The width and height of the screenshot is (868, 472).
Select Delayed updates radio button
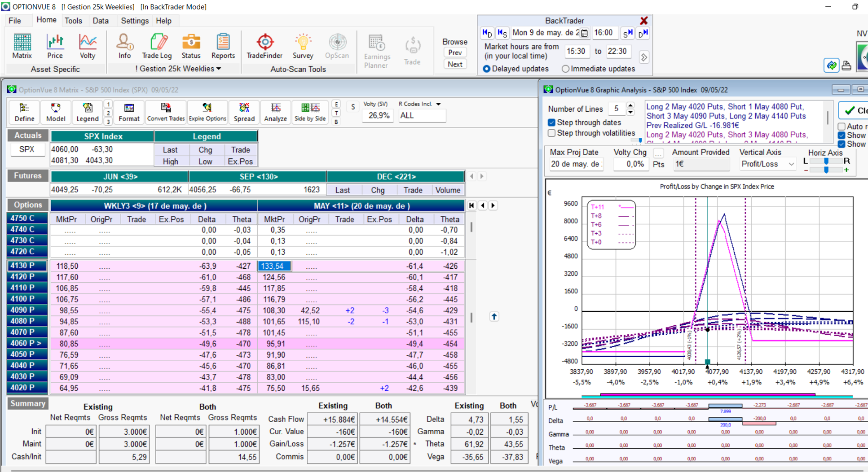pyautogui.click(x=486, y=69)
